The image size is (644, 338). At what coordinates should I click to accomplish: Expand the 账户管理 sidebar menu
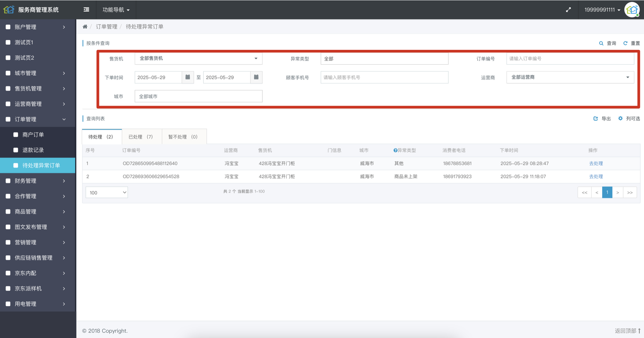click(x=38, y=27)
